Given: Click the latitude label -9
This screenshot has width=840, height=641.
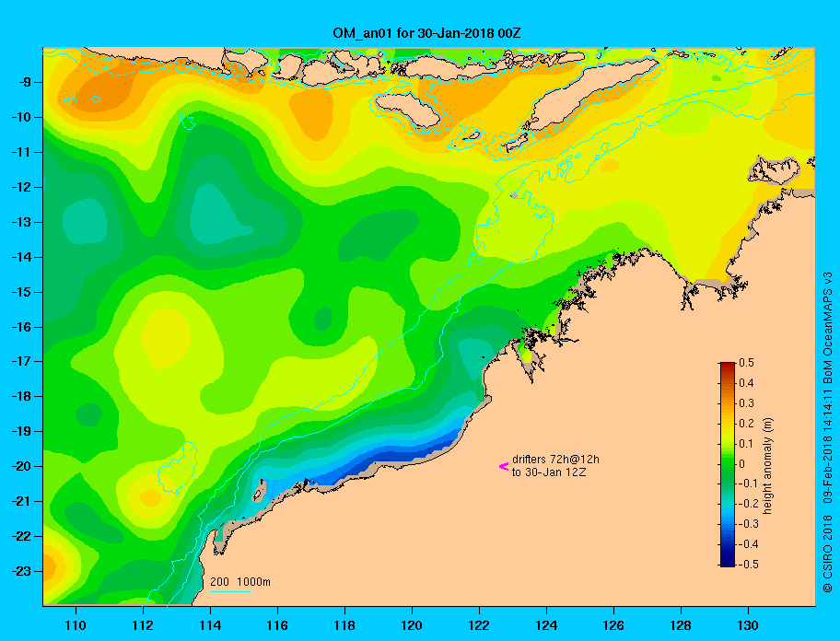Looking at the screenshot, I should tap(24, 83).
